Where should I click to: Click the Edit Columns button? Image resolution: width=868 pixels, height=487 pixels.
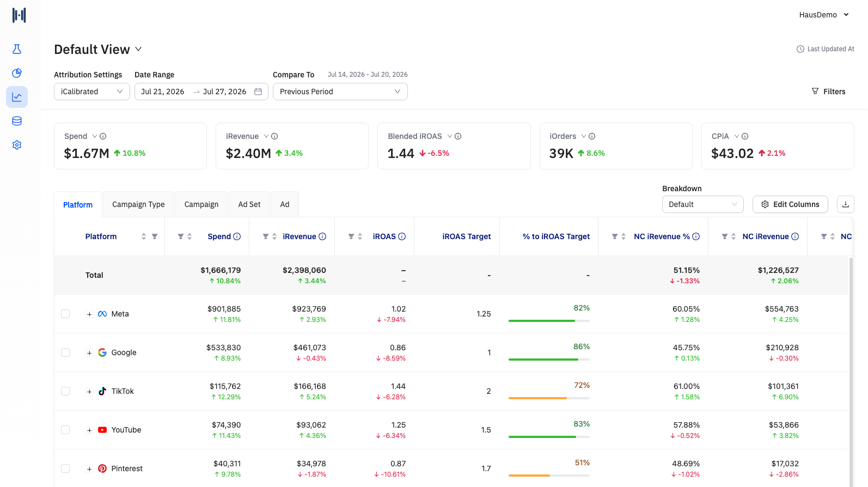pos(790,204)
